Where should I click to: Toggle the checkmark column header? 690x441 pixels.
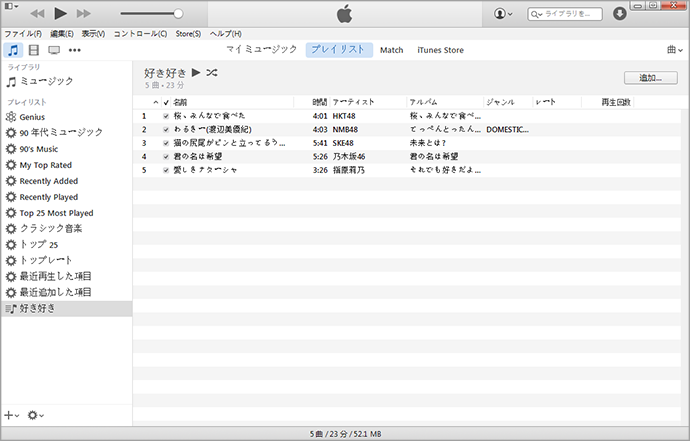point(166,103)
